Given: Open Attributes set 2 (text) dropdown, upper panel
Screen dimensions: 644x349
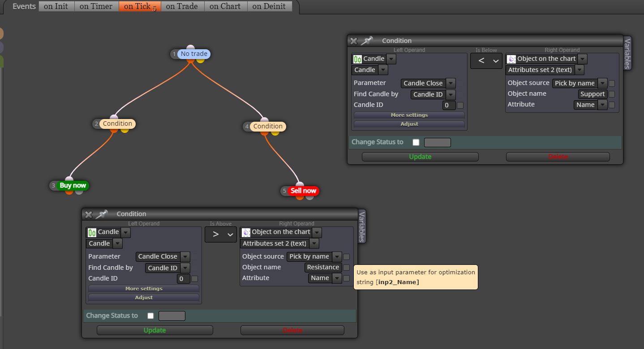Looking at the screenshot, I should point(580,70).
